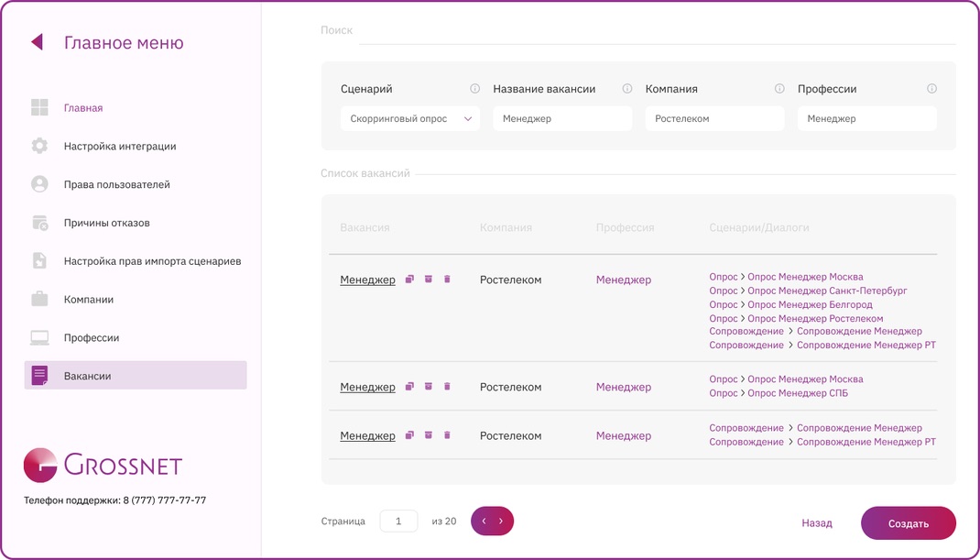Image resolution: width=980 pixels, height=560 pixels.
Task: Go to next page with right chevron
Action: 501,522
